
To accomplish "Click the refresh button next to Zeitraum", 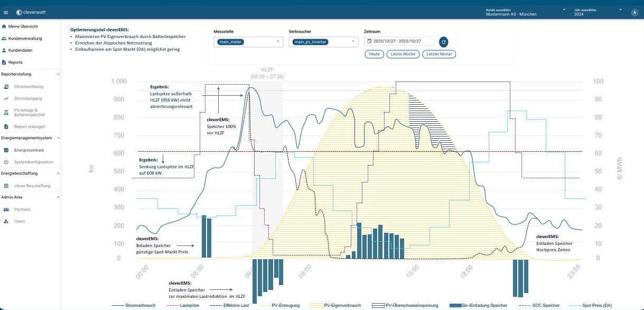I will point(444,42).
